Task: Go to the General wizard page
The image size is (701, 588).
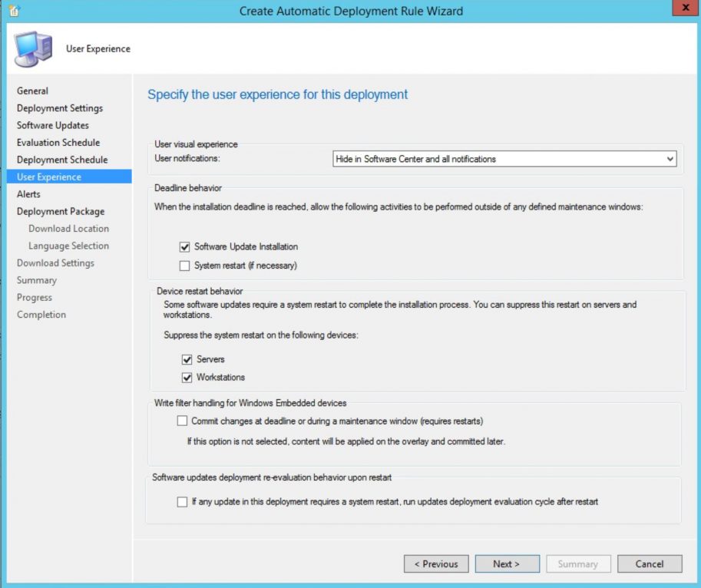Action: (x=32, y=91)
